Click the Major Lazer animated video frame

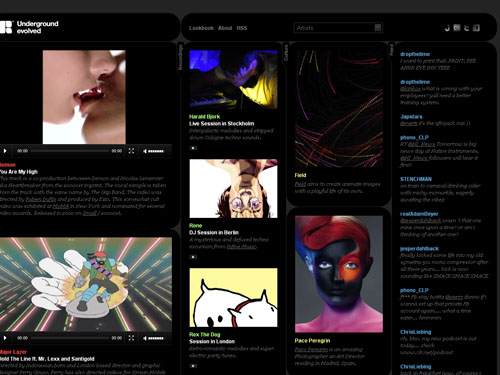pyautogui.click(x=86, y=284)
